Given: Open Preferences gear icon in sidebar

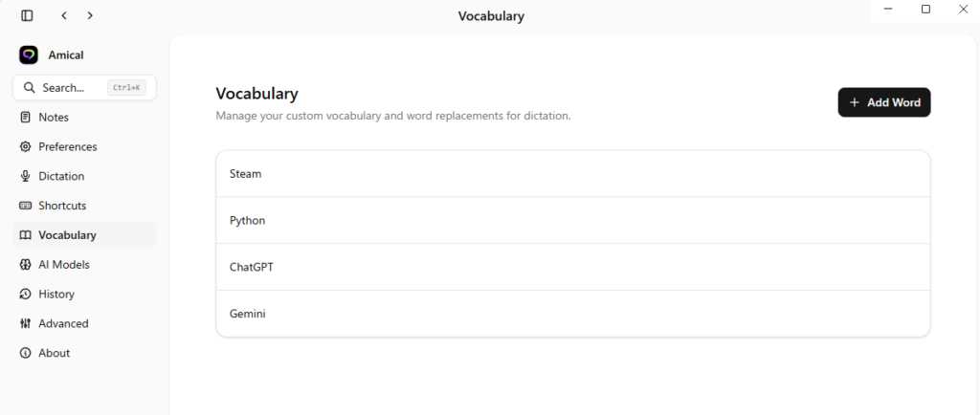Looking at the screenshot, I should tap(26, 147).
